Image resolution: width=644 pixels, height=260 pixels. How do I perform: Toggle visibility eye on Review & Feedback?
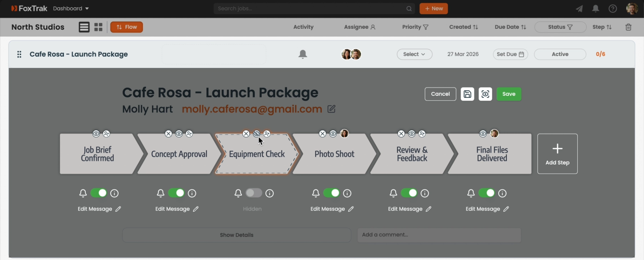pos(412,134)
